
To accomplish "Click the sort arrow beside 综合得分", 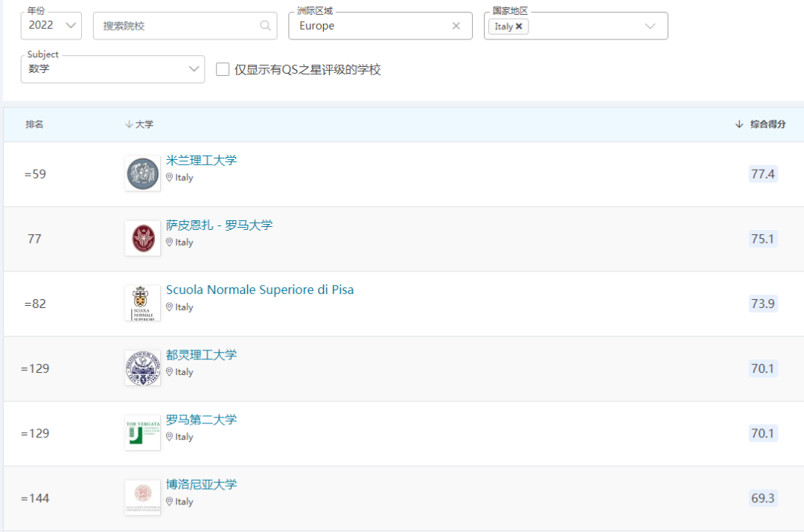I will point(739,124).
